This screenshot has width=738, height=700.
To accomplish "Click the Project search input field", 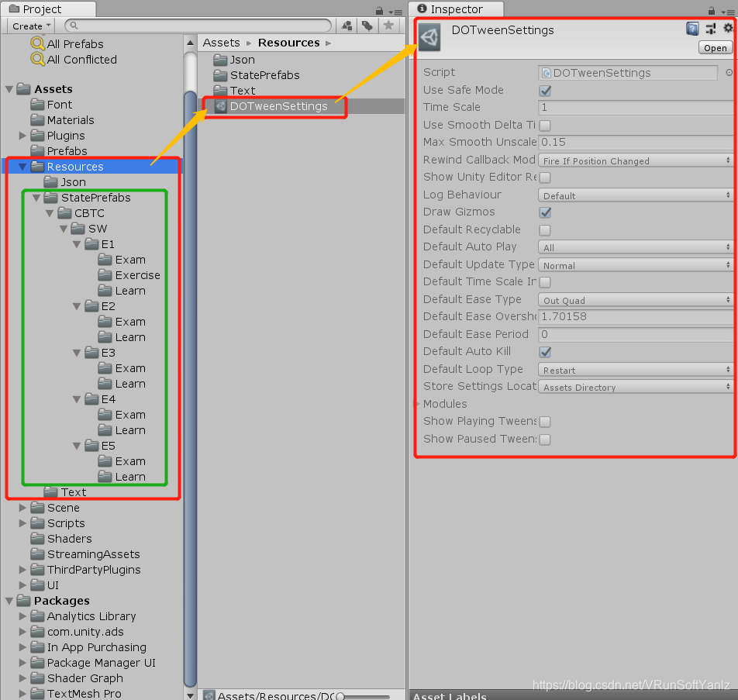I will tap(198, 26).
